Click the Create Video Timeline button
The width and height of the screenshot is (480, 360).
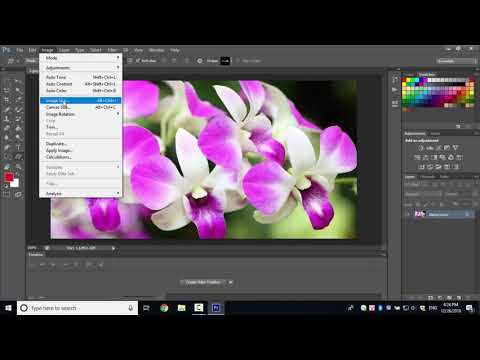pyautogui.click(x=203, y=282)
